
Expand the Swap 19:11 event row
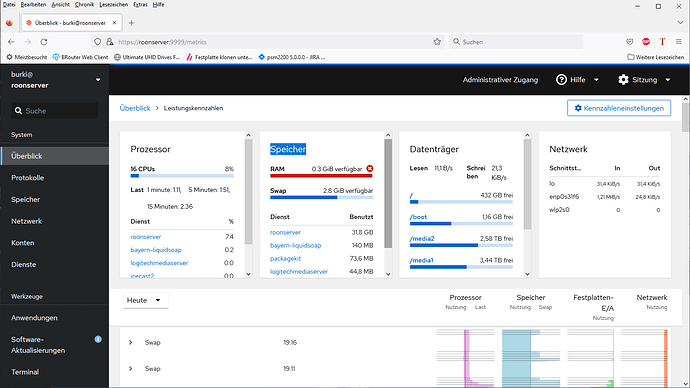[x=131, y=369]
